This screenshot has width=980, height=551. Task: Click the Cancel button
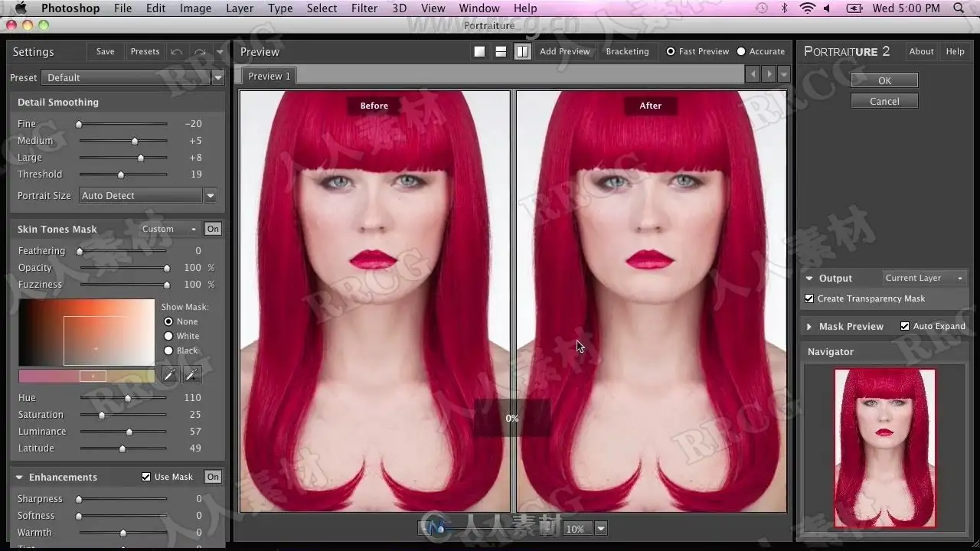[884, 101]
